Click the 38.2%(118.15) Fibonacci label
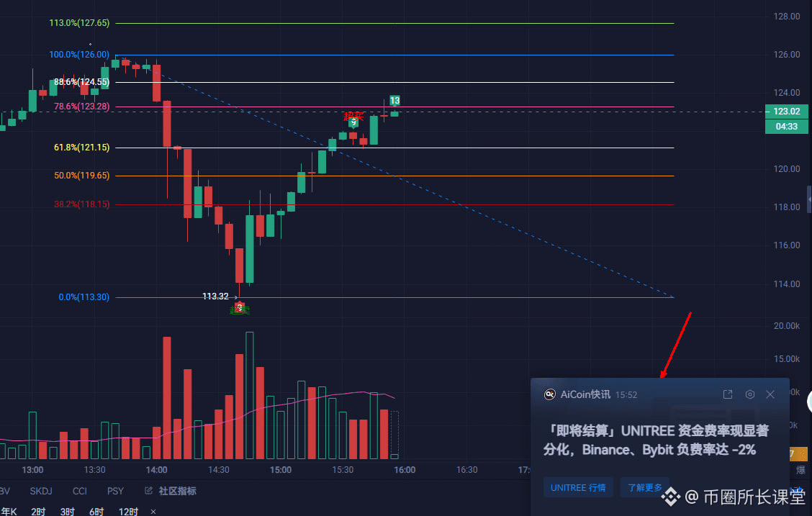The width and height of the screenshot is (812, 516). [82, 204]
